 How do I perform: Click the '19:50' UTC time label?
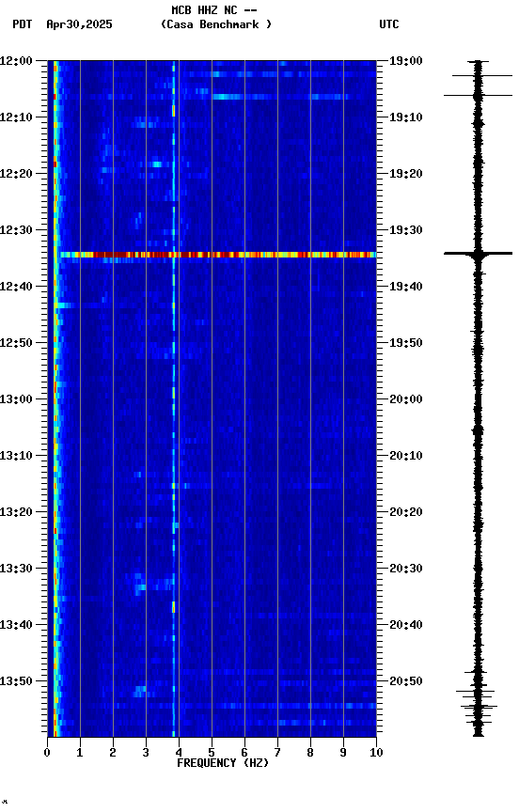click(406, 343)
